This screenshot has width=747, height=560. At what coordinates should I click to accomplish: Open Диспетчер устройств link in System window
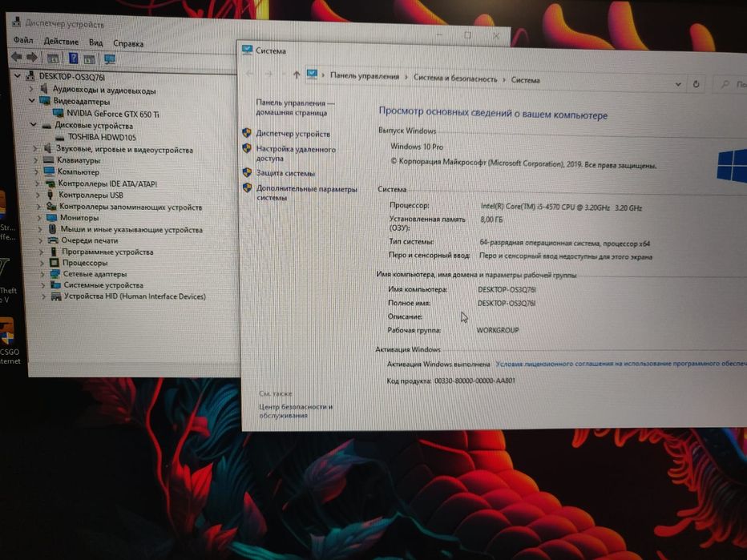(293, 134)
